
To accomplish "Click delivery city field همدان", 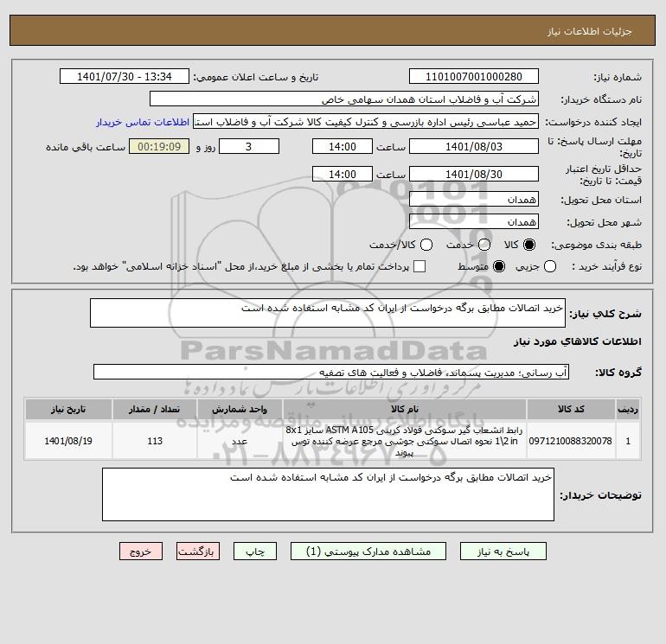I will (474, 222).
